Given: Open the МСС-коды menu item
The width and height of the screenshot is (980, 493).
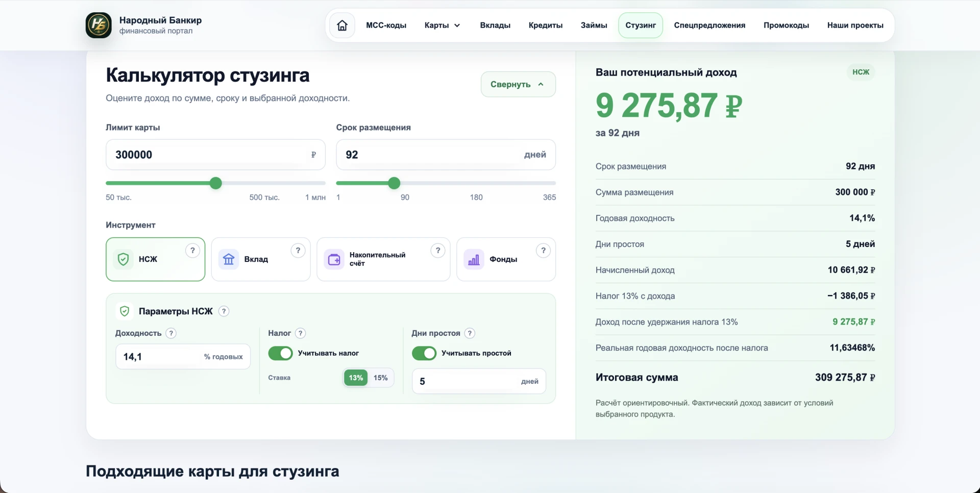Looking at the screenshot, I should click(x=386, y=26).
